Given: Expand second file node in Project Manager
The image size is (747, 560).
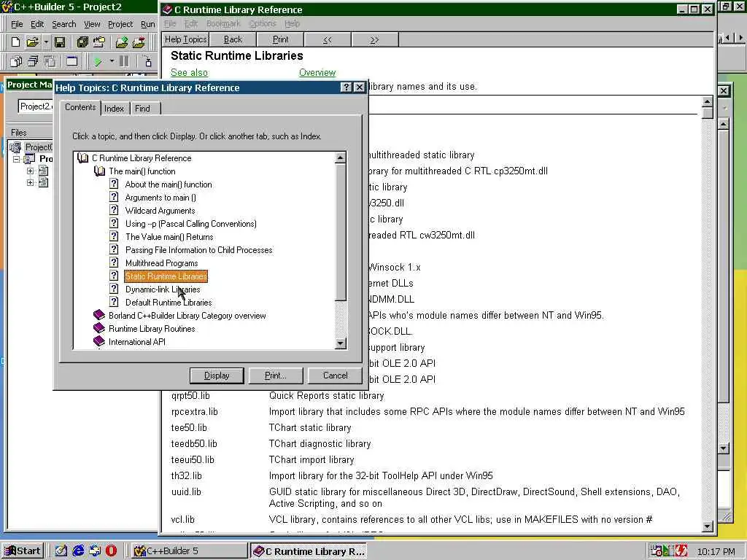Looking at the screenshot, I should [x=31, y=182].
